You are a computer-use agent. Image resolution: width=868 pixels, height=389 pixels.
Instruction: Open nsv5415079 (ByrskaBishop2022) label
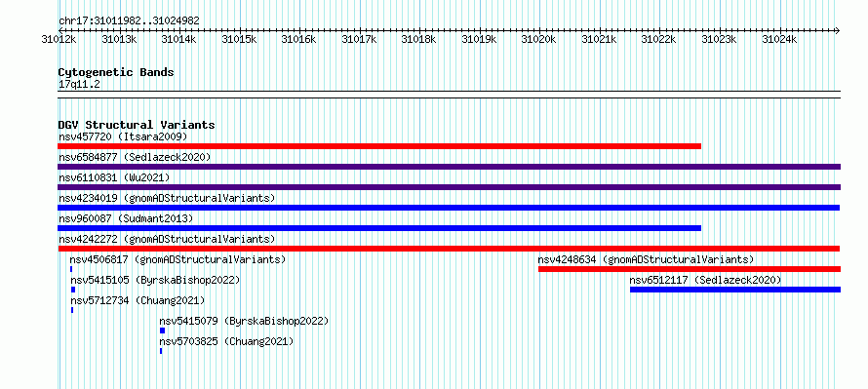click(244, 321)
